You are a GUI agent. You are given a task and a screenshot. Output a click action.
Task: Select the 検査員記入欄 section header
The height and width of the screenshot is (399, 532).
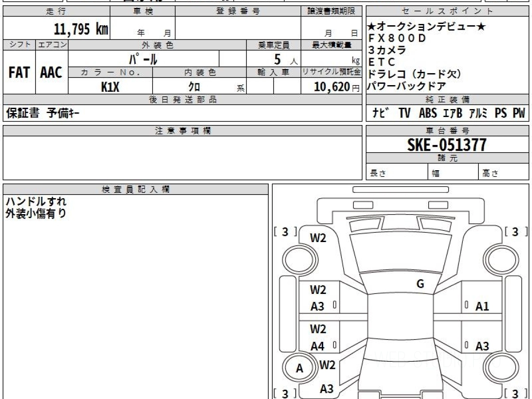coord(136,189)
